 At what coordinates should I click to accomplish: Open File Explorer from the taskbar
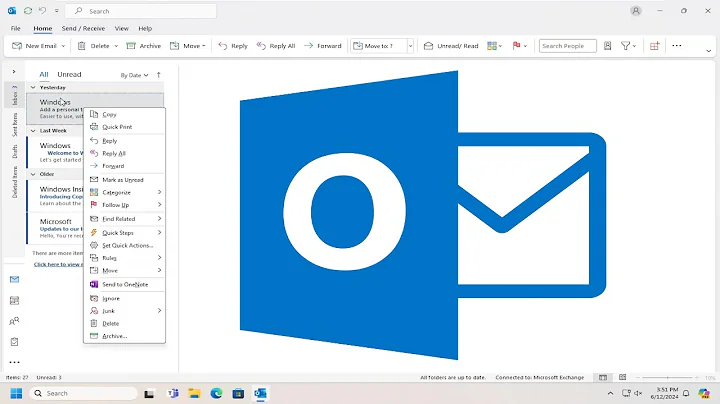[x=194, y=393]
